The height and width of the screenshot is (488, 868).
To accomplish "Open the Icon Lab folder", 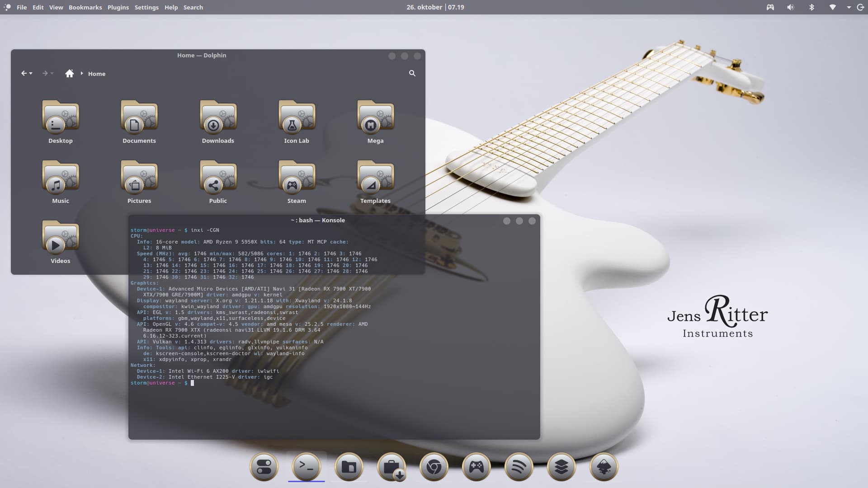I will (297, 118).
